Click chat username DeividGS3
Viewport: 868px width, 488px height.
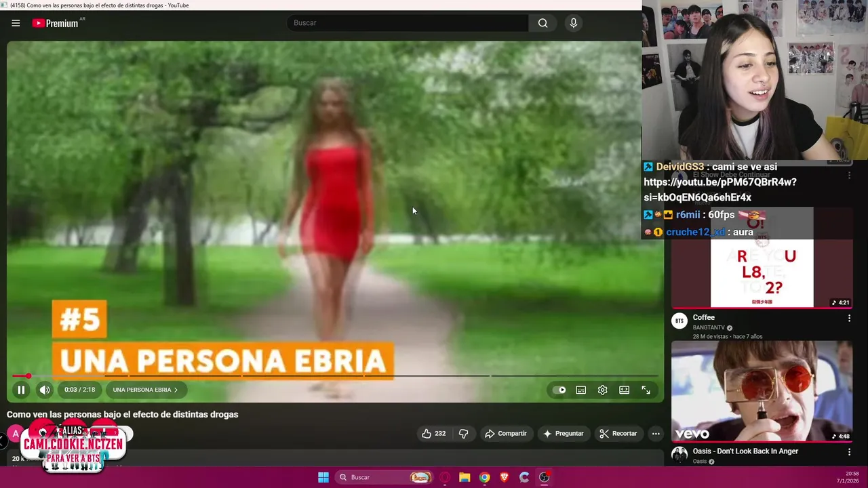[x=680, y=167]
